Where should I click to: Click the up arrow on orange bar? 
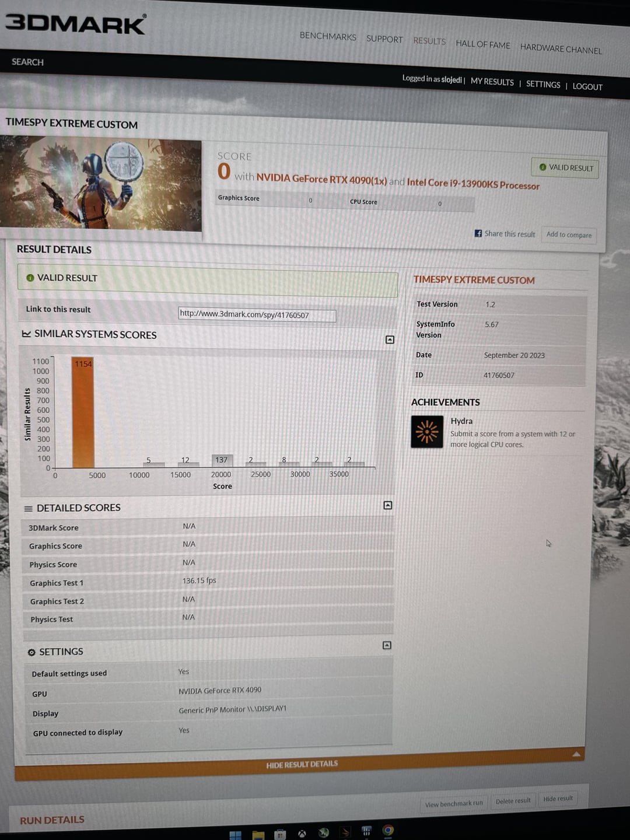click(576, 754)
